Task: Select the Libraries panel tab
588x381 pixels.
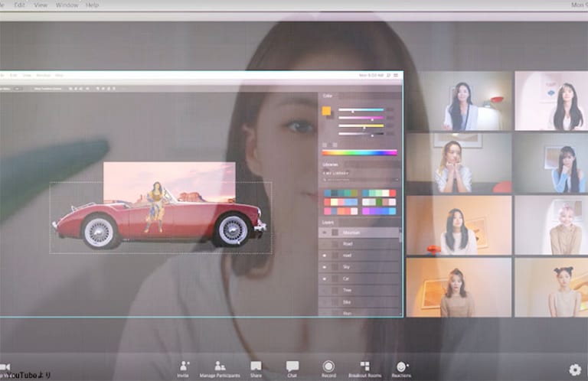Action: point(331,164)
